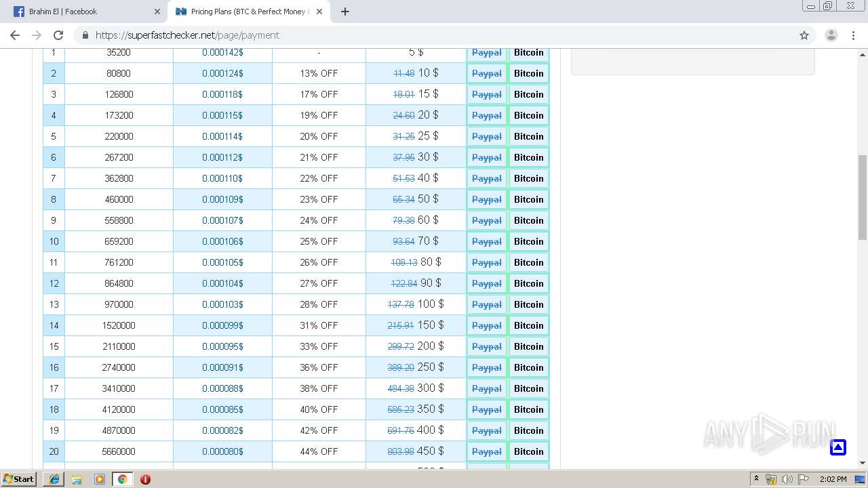Pay 100 $ plan using Bitcoin
The height and width of the screenshot is (488, 868).
click(x=529, y=304)
